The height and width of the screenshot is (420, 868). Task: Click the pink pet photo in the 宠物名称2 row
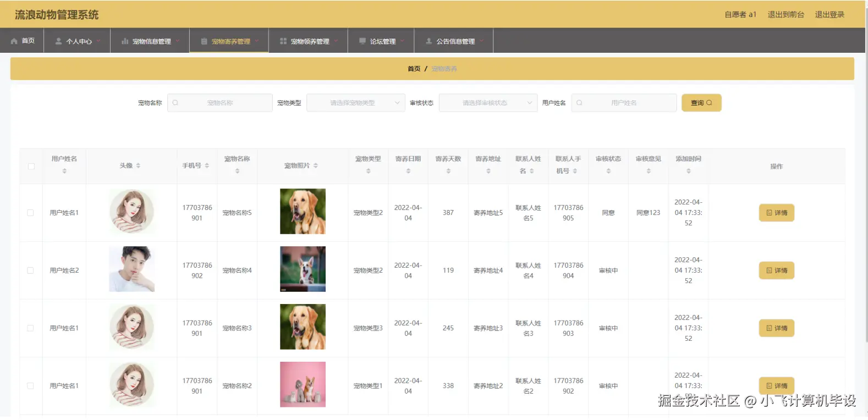click(x=303, y=384)
